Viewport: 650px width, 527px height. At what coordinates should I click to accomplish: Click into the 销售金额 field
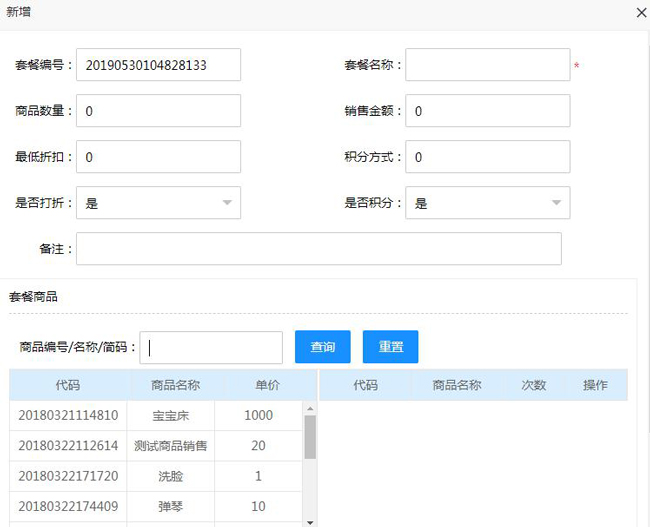(x=487, y=111)
